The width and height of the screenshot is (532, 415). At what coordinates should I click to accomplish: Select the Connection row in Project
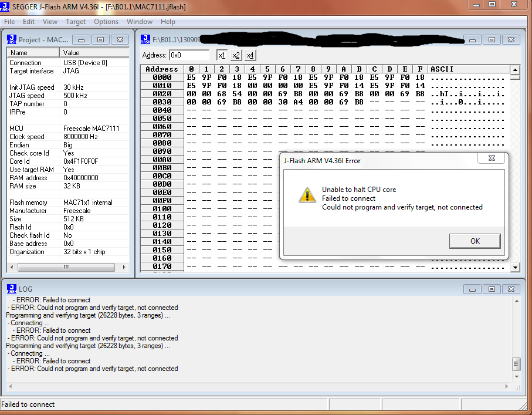click(68, 63)
